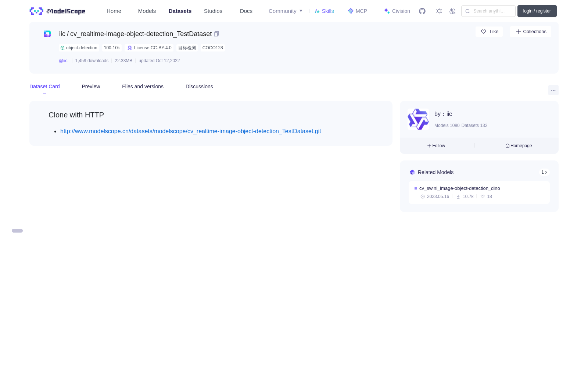Focus the Search anything input field
This screenshot has height=368, width=588.
[488, 11]
